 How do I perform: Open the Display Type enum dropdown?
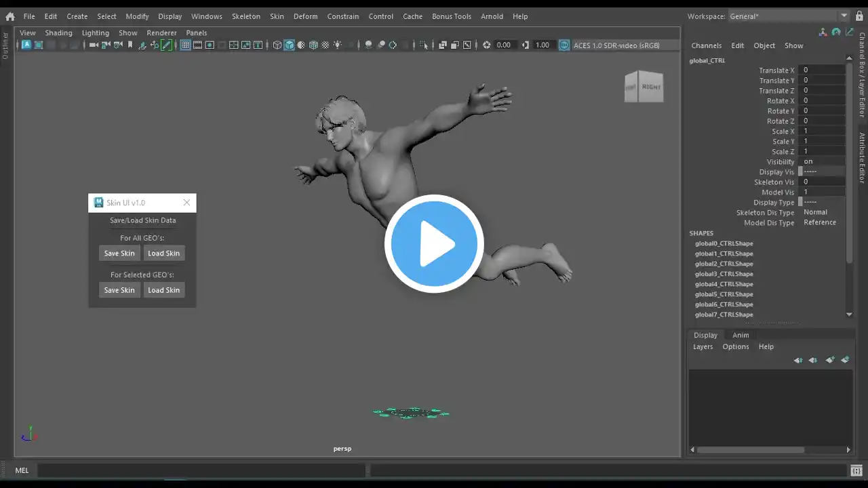click(821, 203)
